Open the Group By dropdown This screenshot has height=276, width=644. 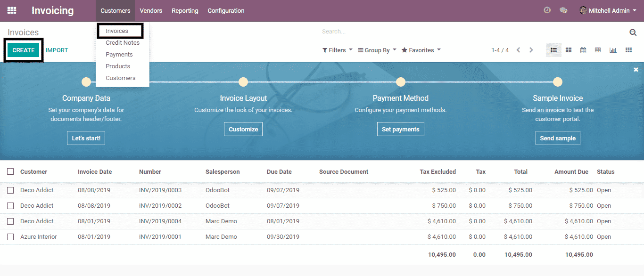point(377,50)
